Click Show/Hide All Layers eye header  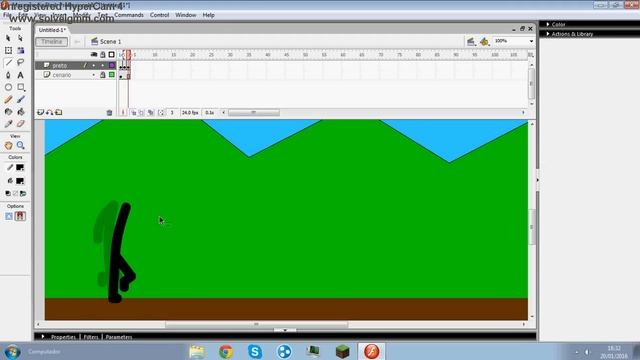coord(93,54)
